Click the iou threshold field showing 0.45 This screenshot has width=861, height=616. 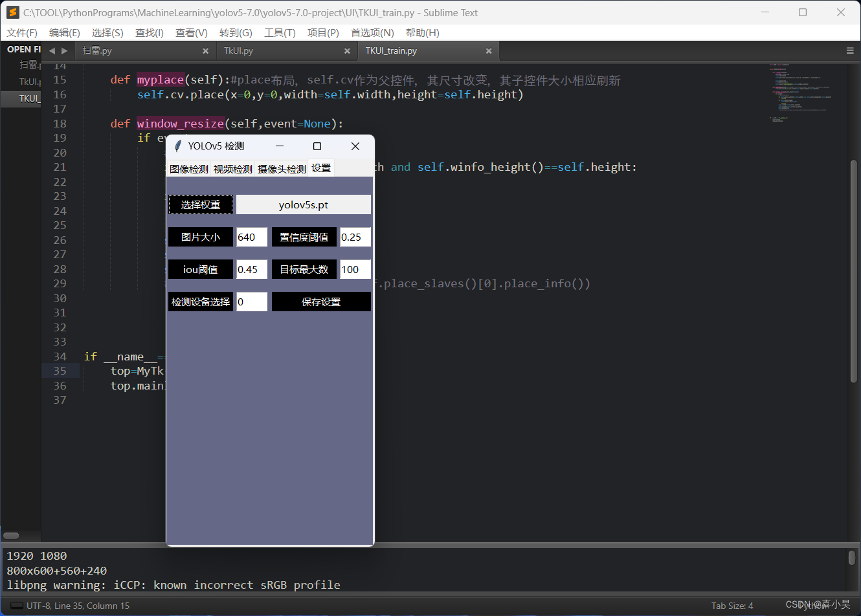[252, 269]
